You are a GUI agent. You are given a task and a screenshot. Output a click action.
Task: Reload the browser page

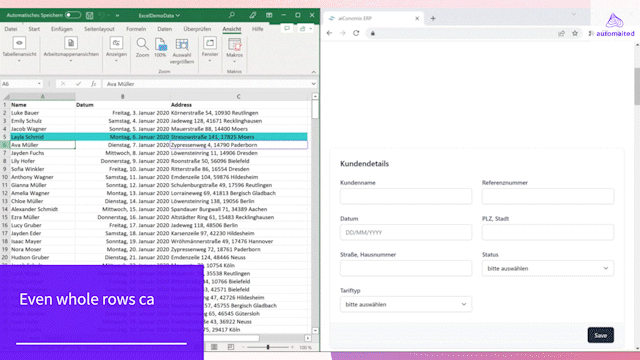tap(356, 33)
